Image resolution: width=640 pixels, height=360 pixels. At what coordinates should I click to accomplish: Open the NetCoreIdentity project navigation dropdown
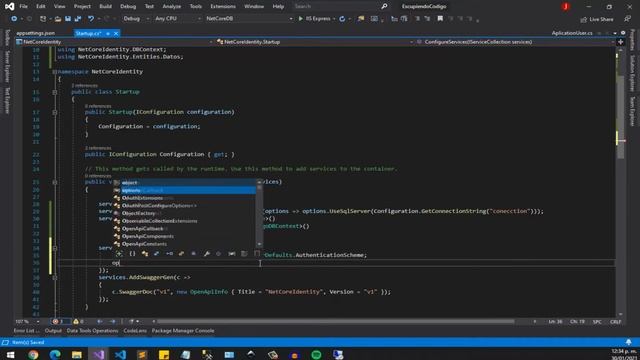click(x=114, y=42)
